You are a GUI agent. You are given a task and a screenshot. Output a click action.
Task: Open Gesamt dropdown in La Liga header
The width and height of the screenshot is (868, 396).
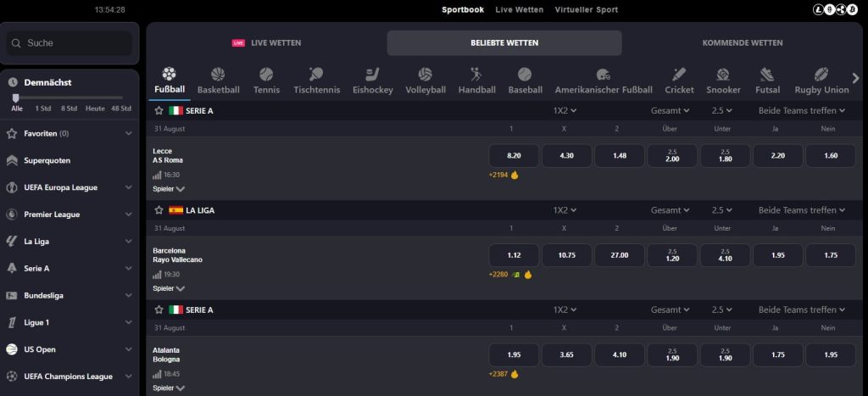tap(670, 210)
